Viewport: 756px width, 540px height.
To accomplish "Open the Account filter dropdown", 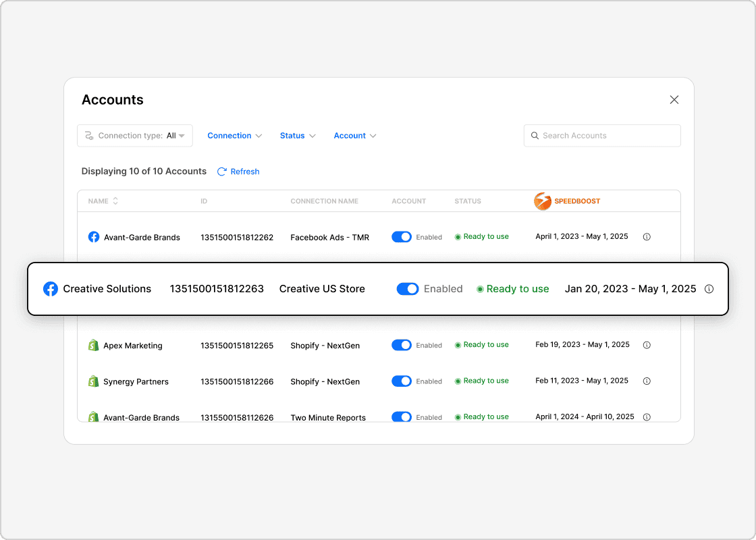I will pyautogui.click(x=355, y=136).
